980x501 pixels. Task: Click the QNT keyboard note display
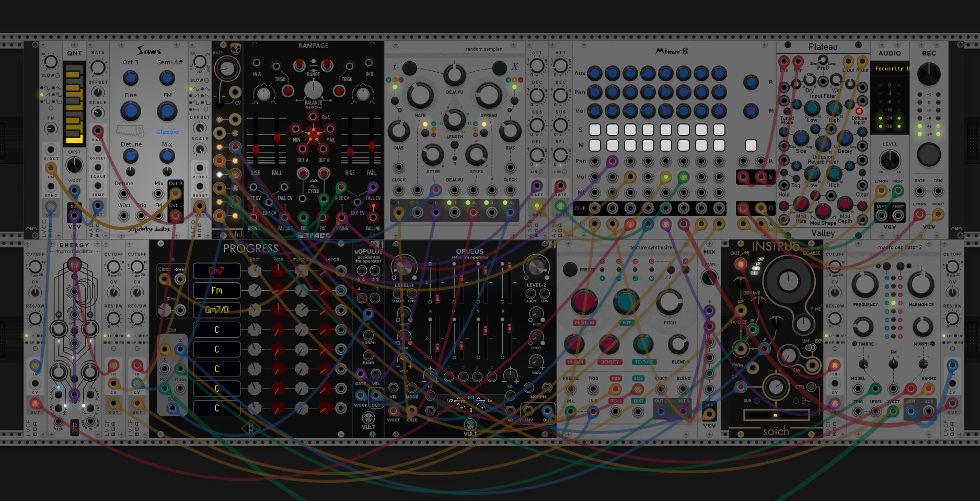point(74,104)
